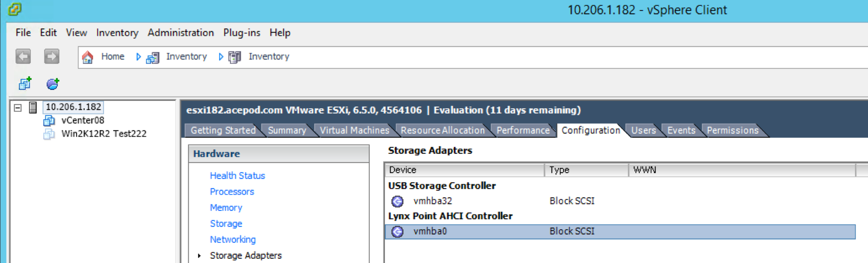Click the new virtual machine toolbar icon
Image resolution: width=868 pixels, height=263 pixels.
point(25,83)
